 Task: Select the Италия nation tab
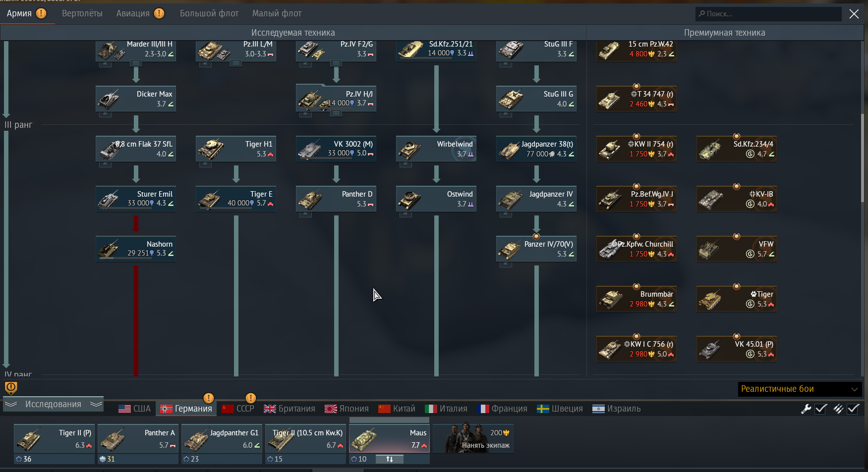(x=446, y=409)
